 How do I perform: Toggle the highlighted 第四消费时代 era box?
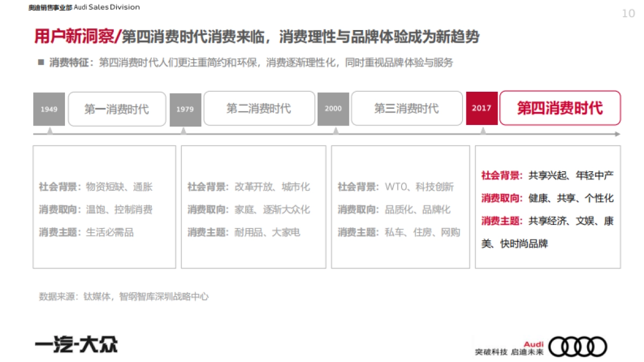[560, 109]
